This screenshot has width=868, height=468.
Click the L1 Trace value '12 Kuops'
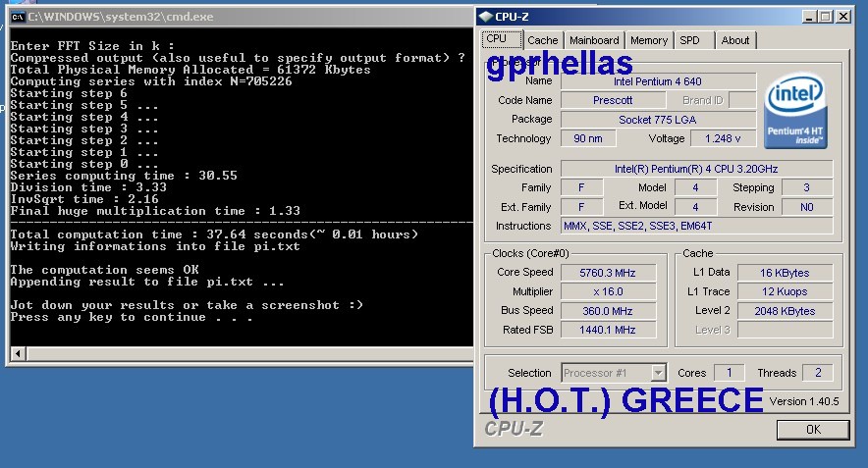point(785,291)
